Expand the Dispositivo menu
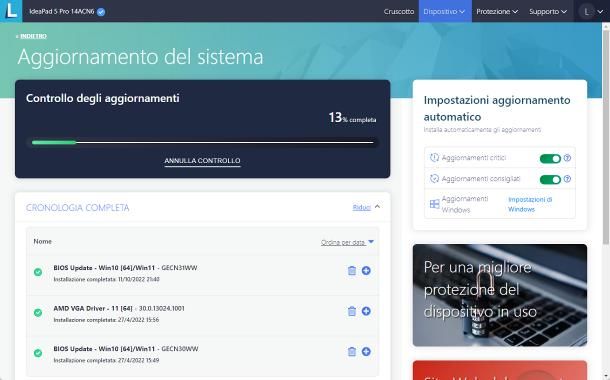This screenshot has height=380, width=610. point(445,11)
